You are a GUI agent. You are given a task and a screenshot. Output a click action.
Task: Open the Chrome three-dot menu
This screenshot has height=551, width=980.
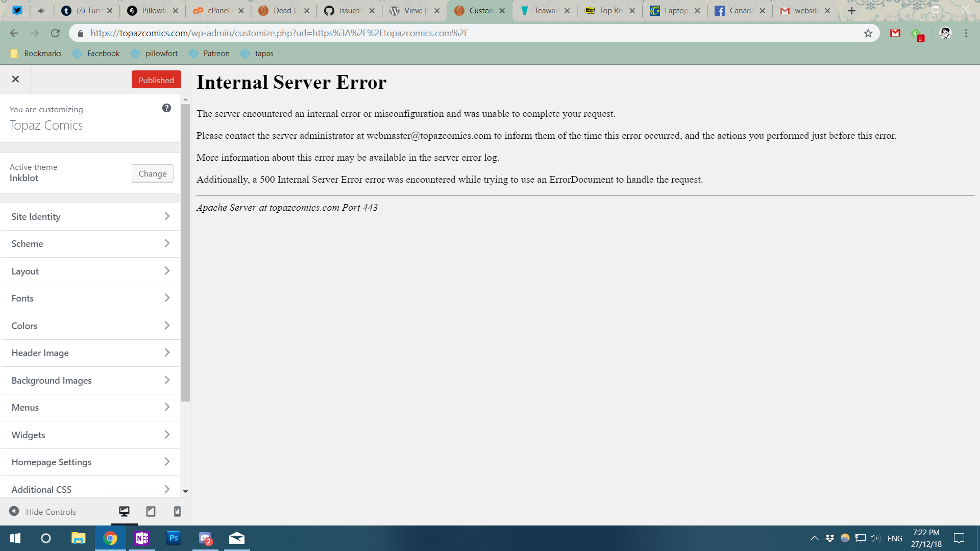966,33
